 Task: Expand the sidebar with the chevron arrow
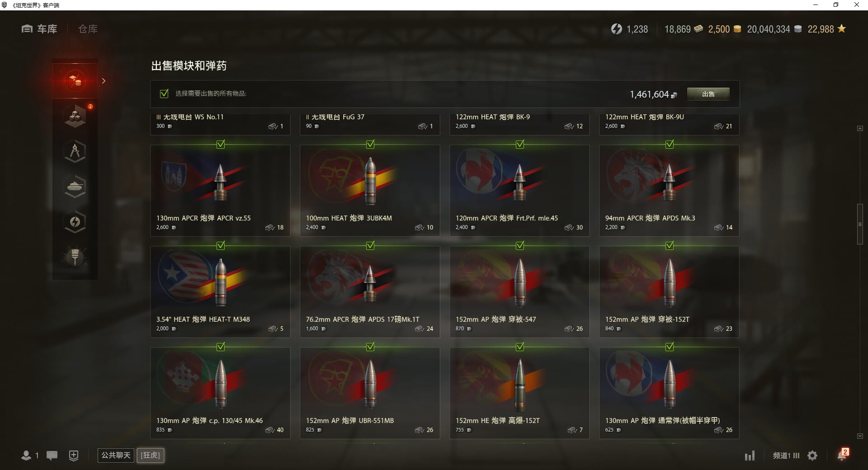pos(104,81)
